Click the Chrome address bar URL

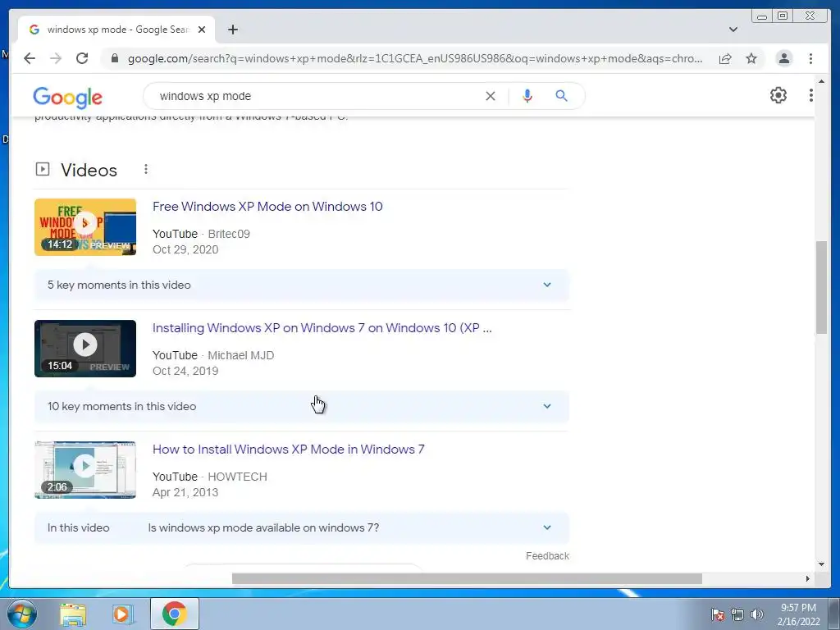pos(415,58)
